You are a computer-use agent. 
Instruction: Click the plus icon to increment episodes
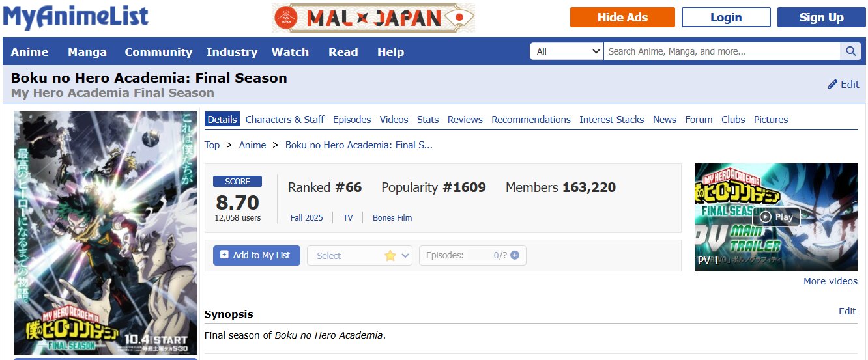[515, 255]
